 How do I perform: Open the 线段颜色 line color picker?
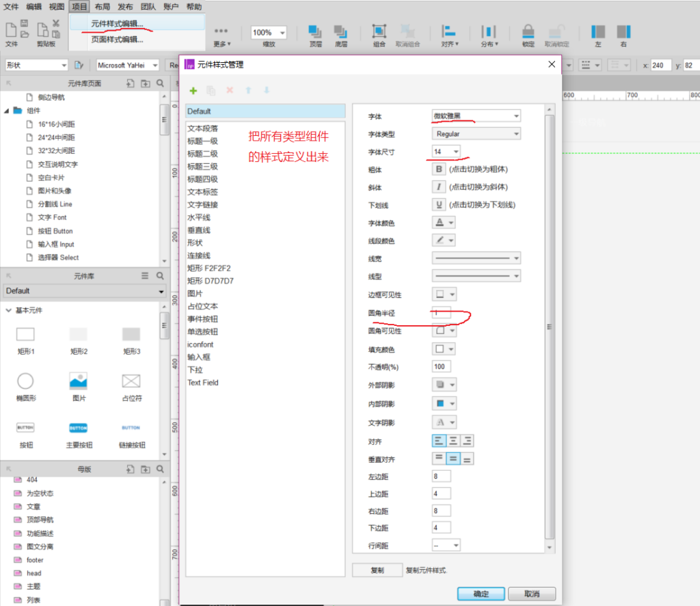coord(444,240)
